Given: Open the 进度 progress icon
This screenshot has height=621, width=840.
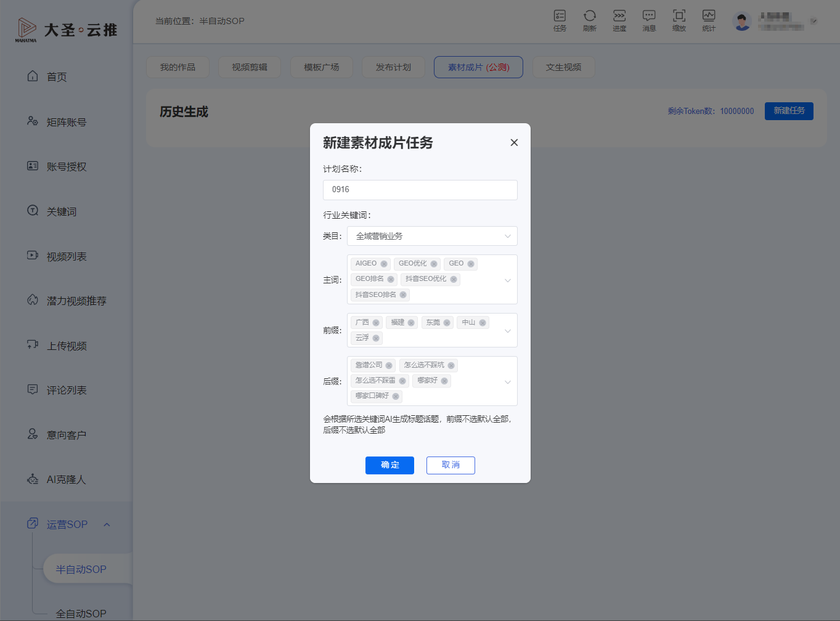Looking at the screenshot, I should pos(619,20).
